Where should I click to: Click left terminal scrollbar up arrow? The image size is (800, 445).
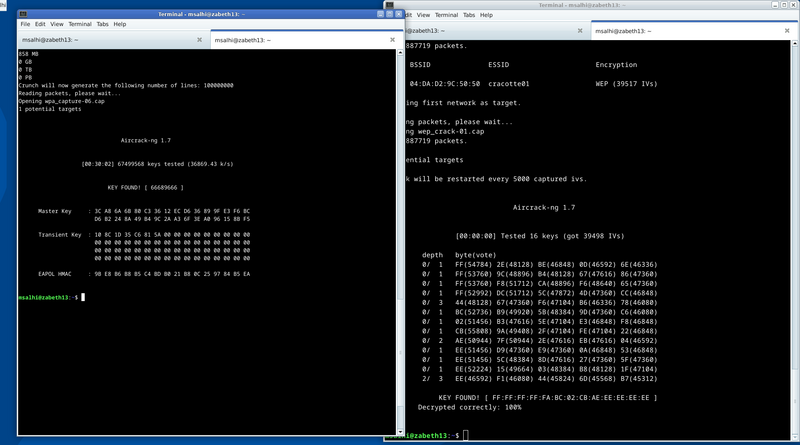(x=400, y=53)
